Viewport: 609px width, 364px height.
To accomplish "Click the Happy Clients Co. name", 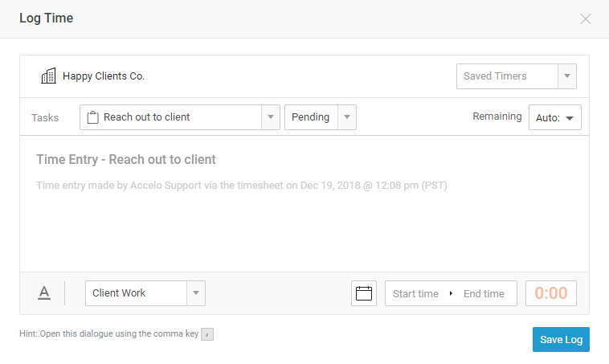I will click(x=104, y=76).
